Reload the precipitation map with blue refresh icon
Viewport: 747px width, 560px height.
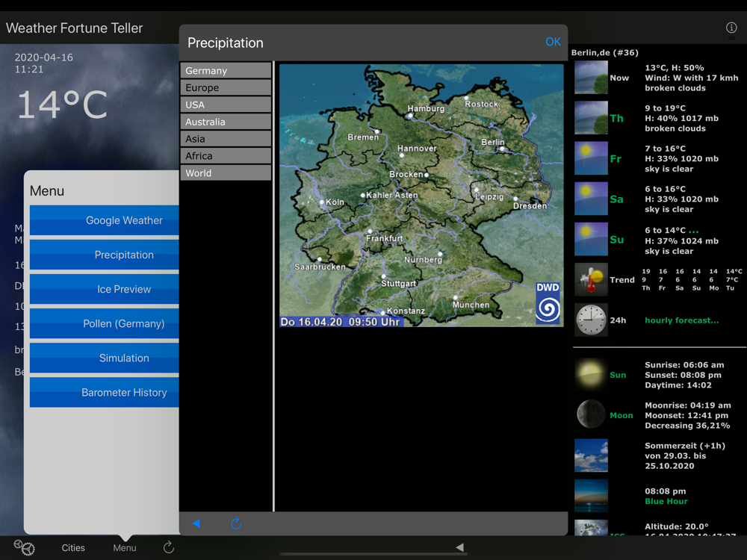236,523
